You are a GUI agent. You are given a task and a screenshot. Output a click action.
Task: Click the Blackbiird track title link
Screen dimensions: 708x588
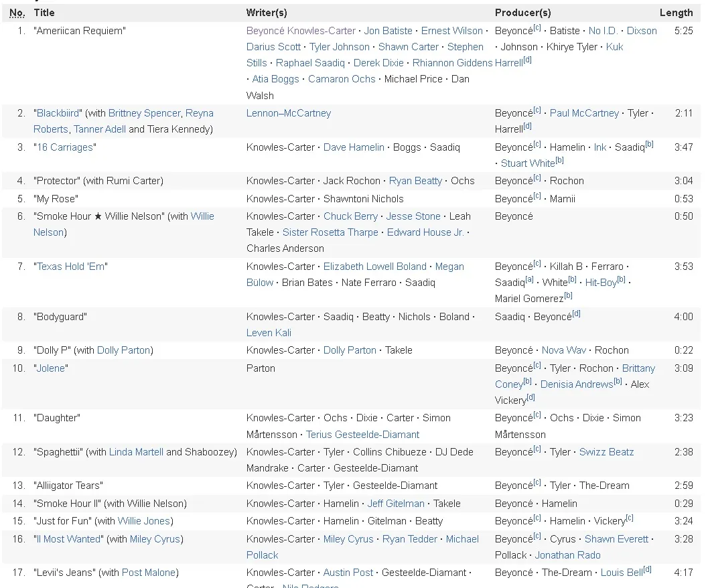pyautogui.click(x=57, y=113)
